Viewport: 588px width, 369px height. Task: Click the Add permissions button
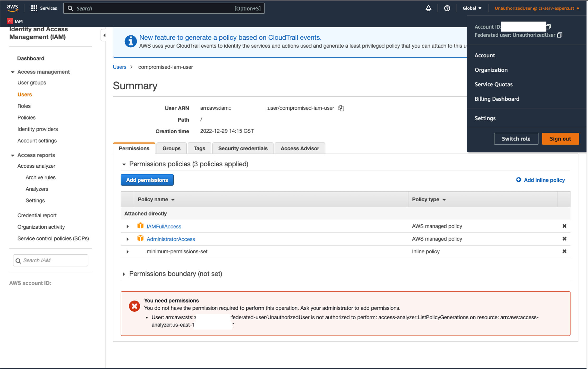(x=147, y=180)
